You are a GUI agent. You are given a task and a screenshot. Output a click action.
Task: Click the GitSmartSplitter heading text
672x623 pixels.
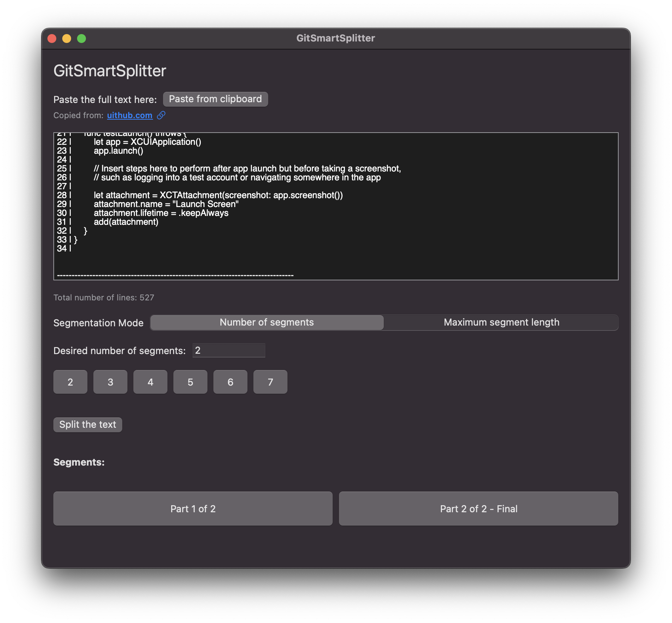point(110,71)
